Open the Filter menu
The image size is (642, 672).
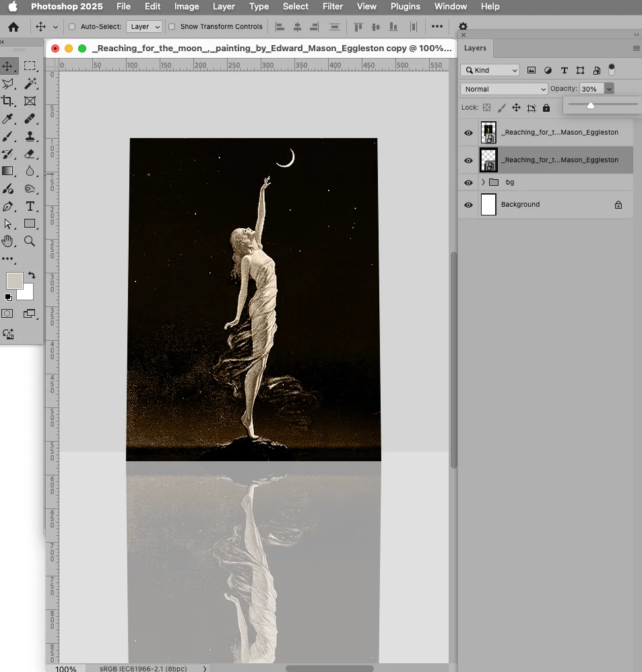coord(333,7)
